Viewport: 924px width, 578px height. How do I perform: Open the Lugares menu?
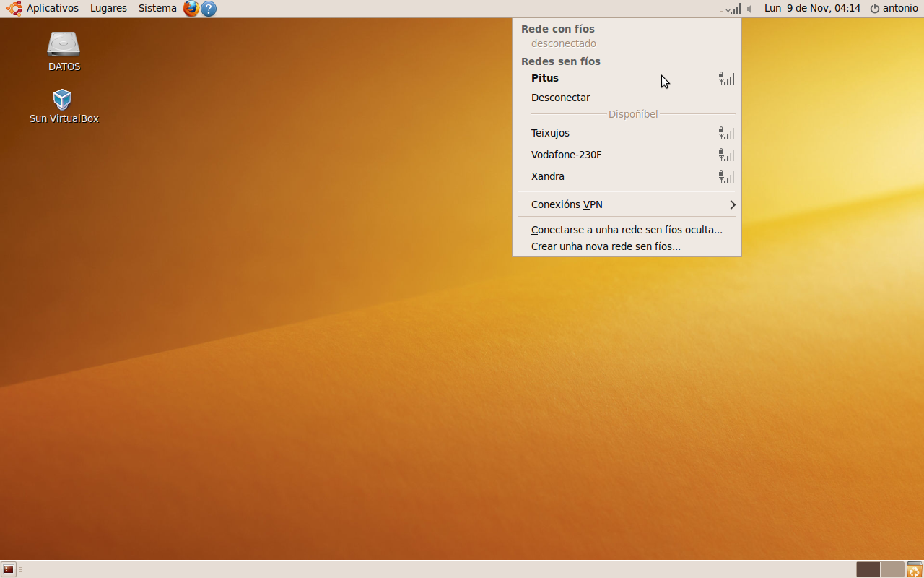[x=108, y=9]
